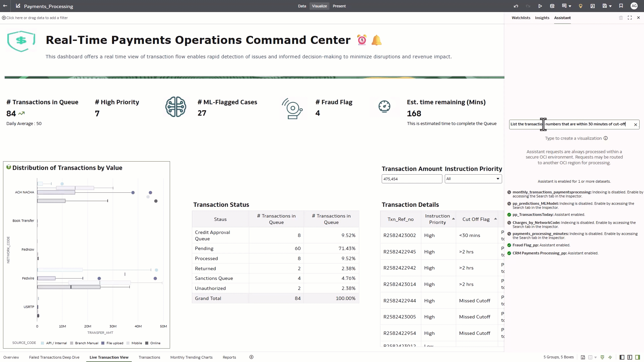Screen dimensions: 644x362
Task: Click the Auto Insights lightbulb icon
Action: tap(581, 6)
